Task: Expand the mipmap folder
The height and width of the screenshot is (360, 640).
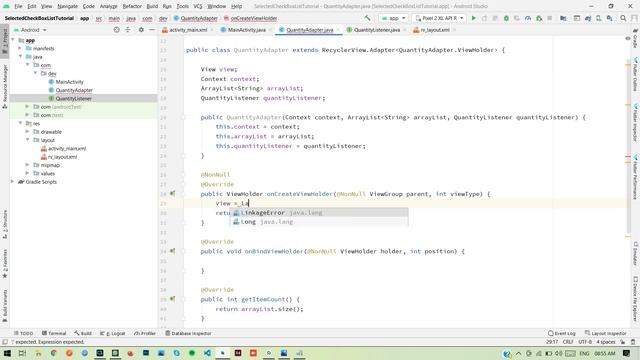Action: pyautogui.click(x=27, y=165)
